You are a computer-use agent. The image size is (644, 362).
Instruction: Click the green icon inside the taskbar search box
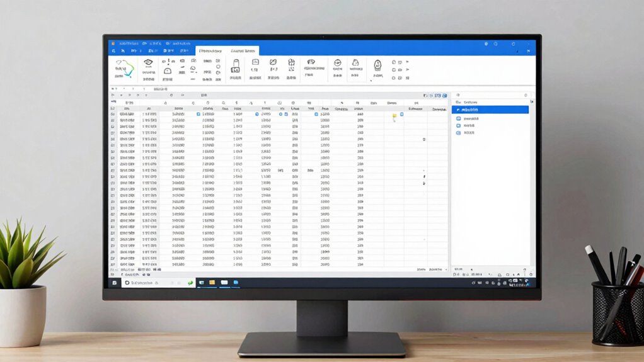click(190, 283)
